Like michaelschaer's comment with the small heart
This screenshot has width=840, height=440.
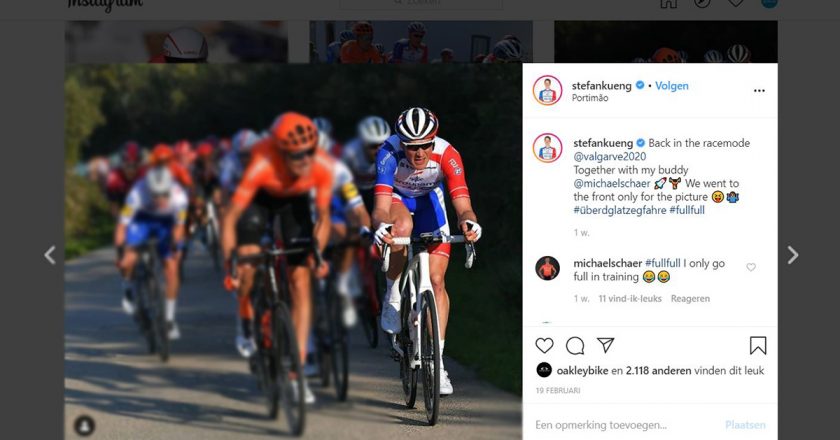[x=751, y=267]
